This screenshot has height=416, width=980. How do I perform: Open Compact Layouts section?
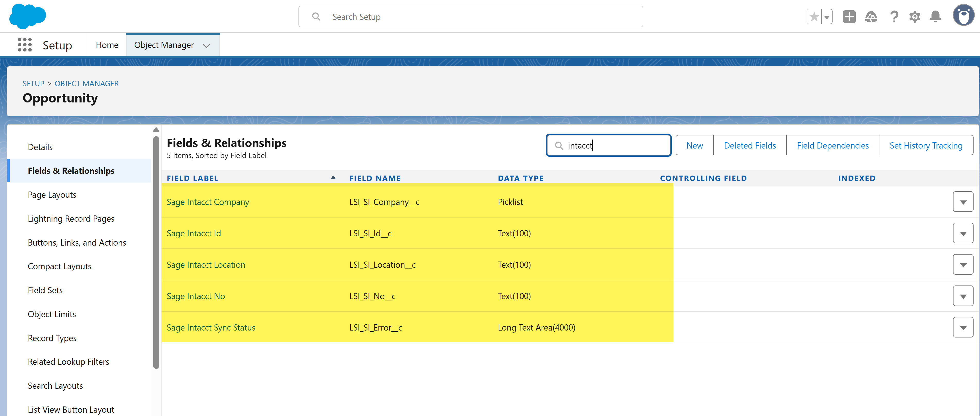pyautogui.click(x=59, y=266)
